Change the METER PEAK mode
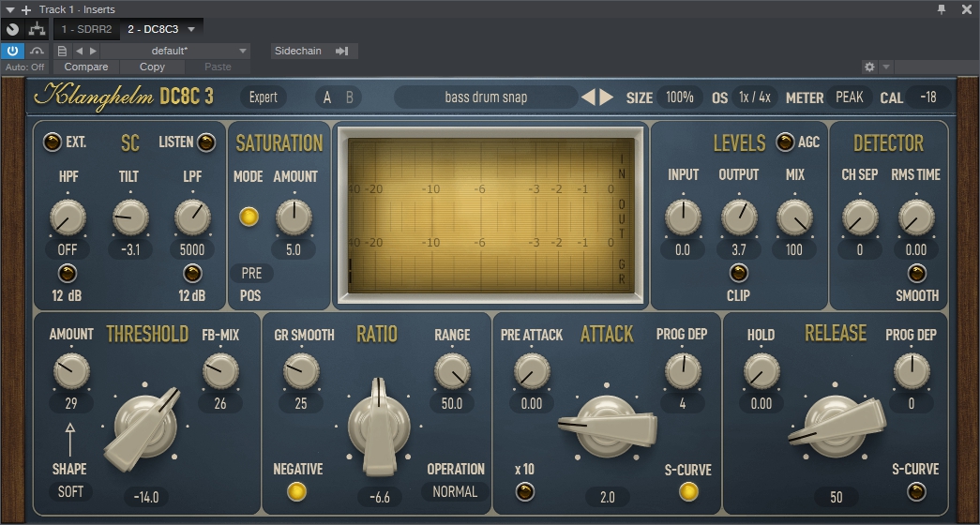The image size is (980, 525). click(850, 97)
